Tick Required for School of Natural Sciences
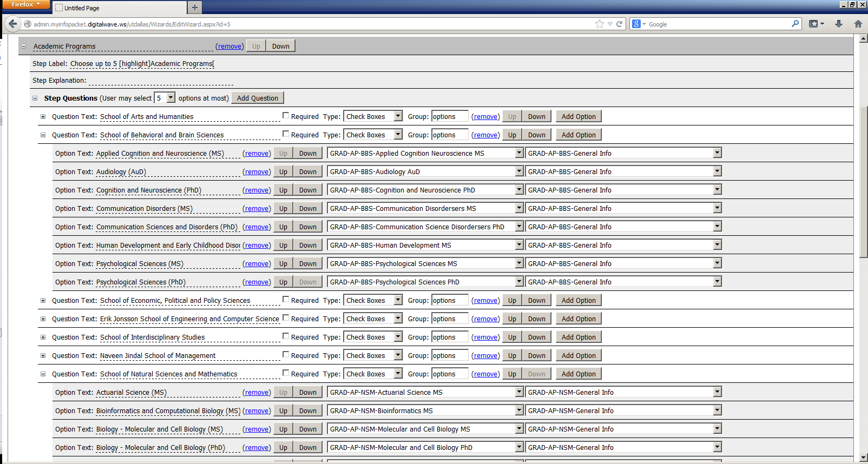The width and height of the screenshot is (868, 464). pyautogui.click(x=286, y=373)
